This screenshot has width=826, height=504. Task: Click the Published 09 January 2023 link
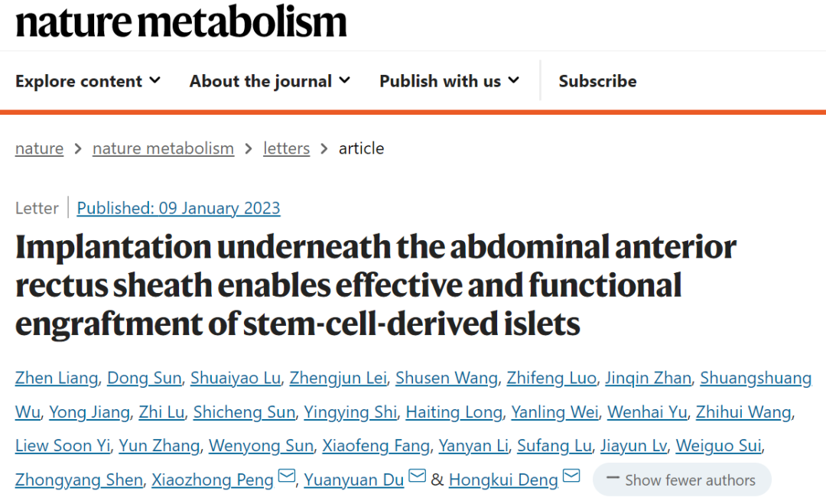[178, 208]
